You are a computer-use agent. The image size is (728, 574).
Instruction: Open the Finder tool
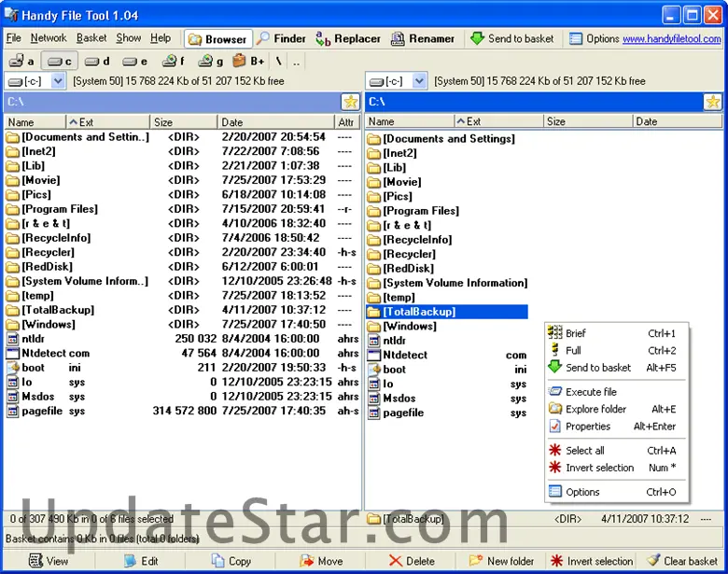[281, 38]
